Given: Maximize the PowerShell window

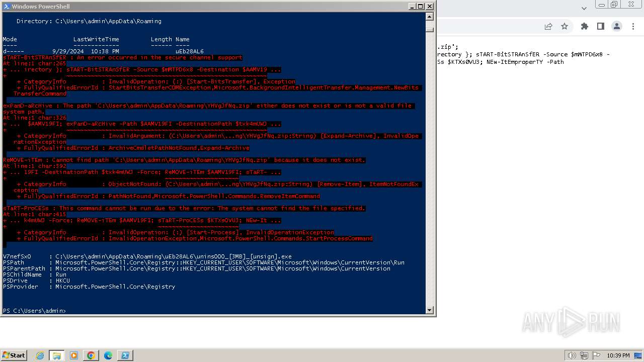Looking at the screenshot, I should pos(421,7).
